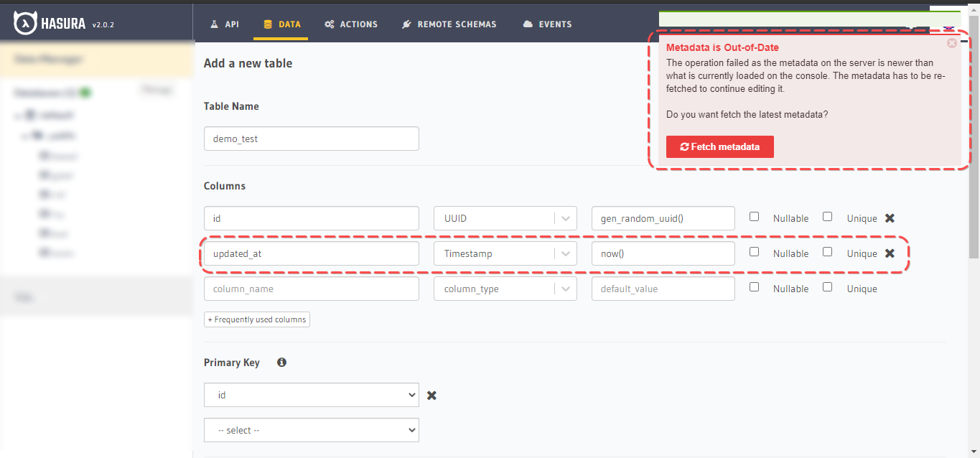Viewport: 980px width, 458px height.
Task: Click the UUID dropdown chevron arrow
Action: pos(566,218)
